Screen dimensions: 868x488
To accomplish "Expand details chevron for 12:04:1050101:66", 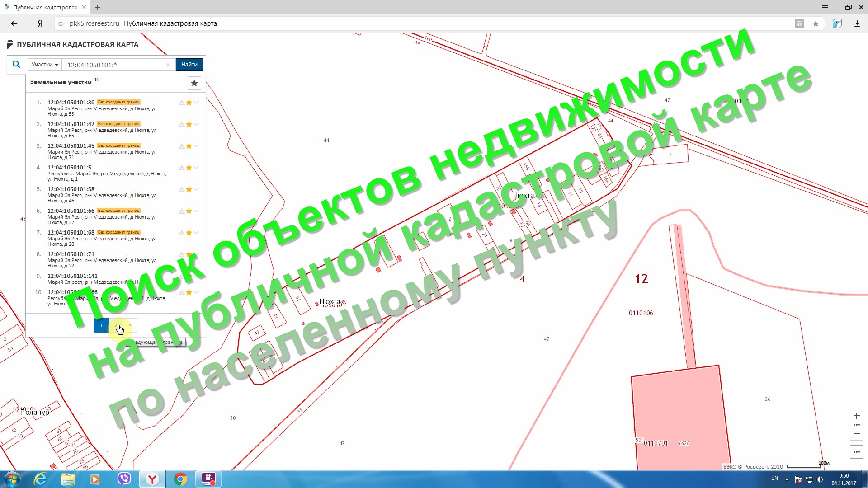I will click(196, 211).
